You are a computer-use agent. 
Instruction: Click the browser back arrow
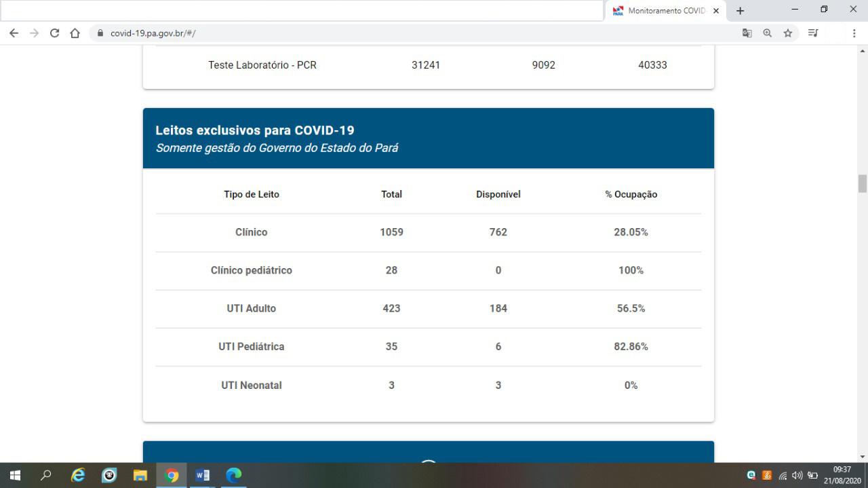tap(14, 33)
